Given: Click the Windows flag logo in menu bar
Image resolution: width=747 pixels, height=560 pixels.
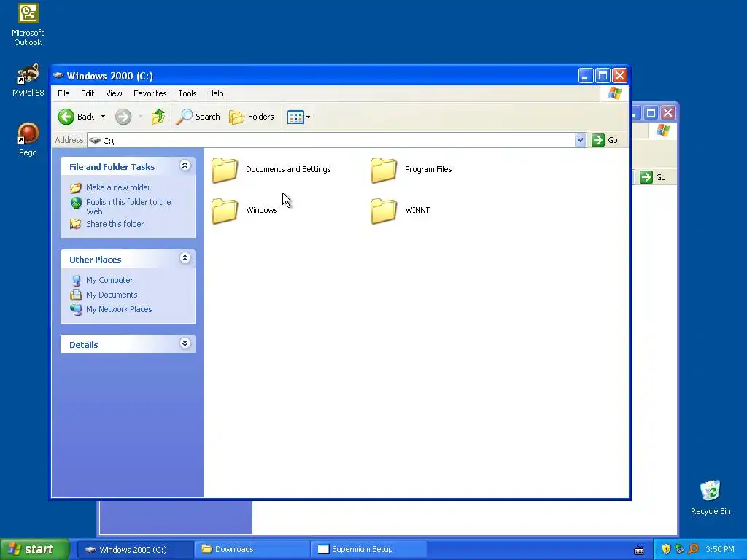Looking at the screenshot, I should click(x=614, y=93).
